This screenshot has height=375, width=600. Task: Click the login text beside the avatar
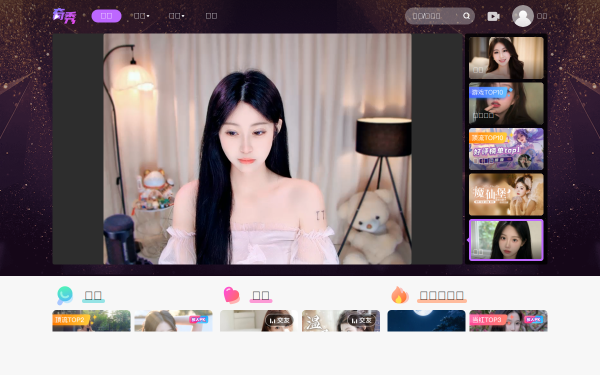click(542, 16)
